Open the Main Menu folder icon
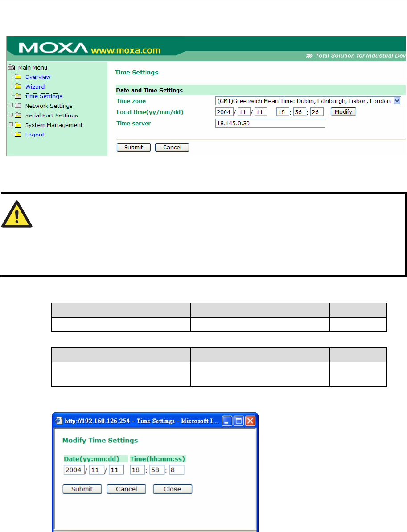This screenshot has width=407, height=532. point(11,67)
